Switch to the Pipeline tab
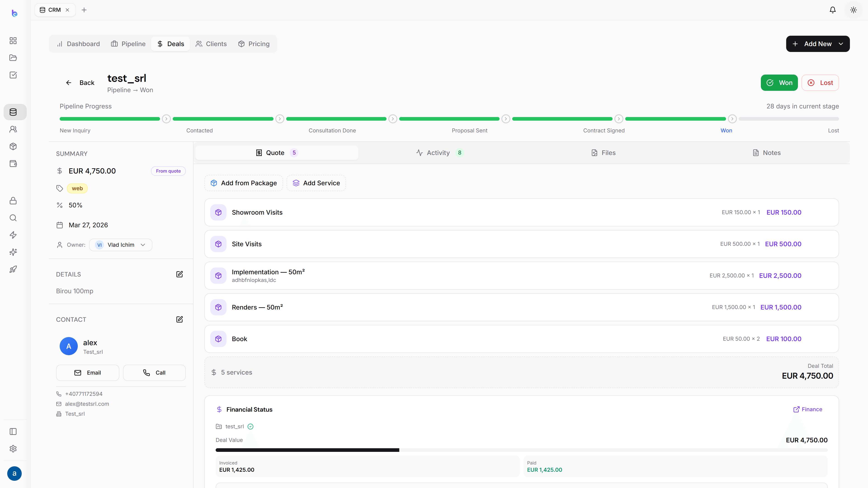This screenshot has height=488, width=868. 128,44
